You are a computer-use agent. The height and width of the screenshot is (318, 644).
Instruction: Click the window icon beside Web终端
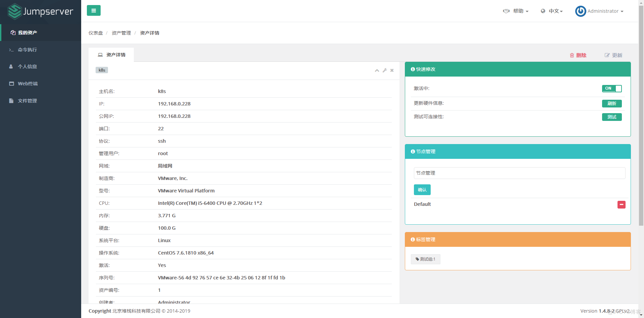pyautogui.click(x=11, y=84)
